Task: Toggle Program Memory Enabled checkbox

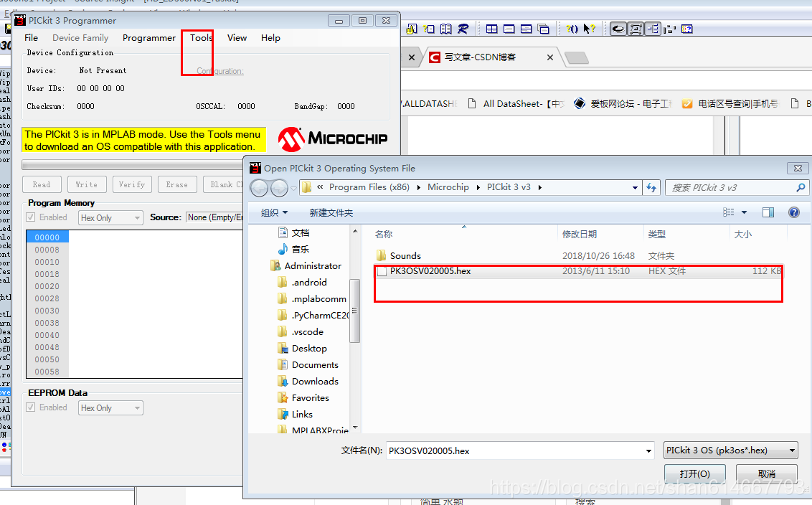Action: (x=31, y=217)
